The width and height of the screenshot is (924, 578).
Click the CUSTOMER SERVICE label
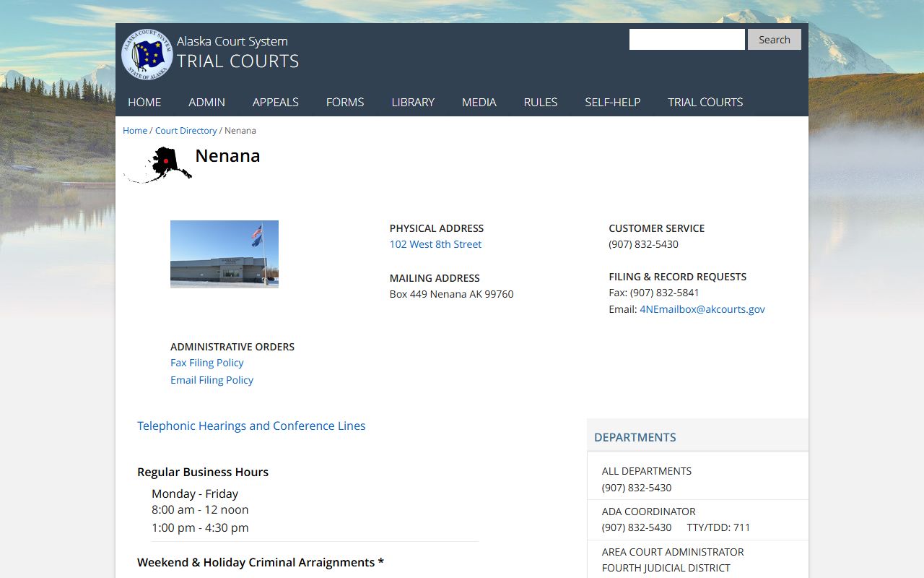[657, 228]
